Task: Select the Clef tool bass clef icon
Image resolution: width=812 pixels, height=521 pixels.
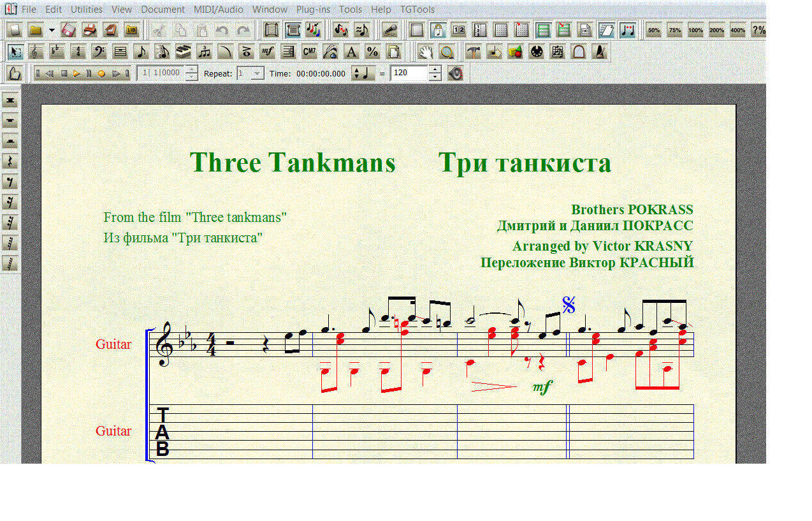Action: point(99,52)
